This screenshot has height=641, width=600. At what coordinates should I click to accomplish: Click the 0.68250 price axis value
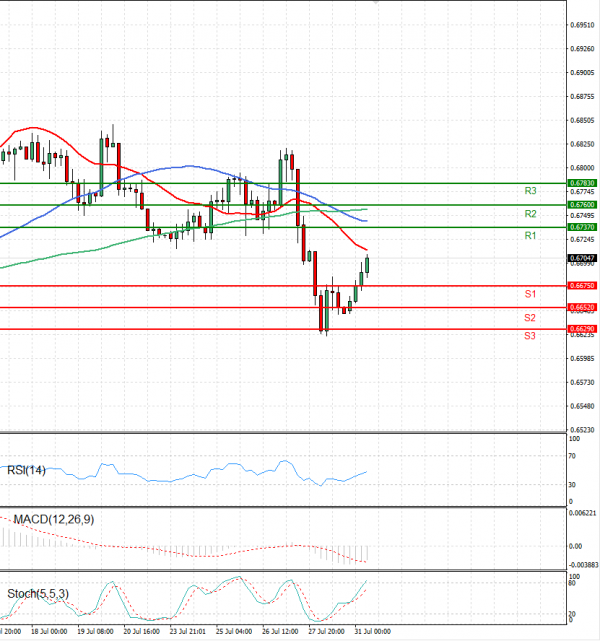pos(582,144)
